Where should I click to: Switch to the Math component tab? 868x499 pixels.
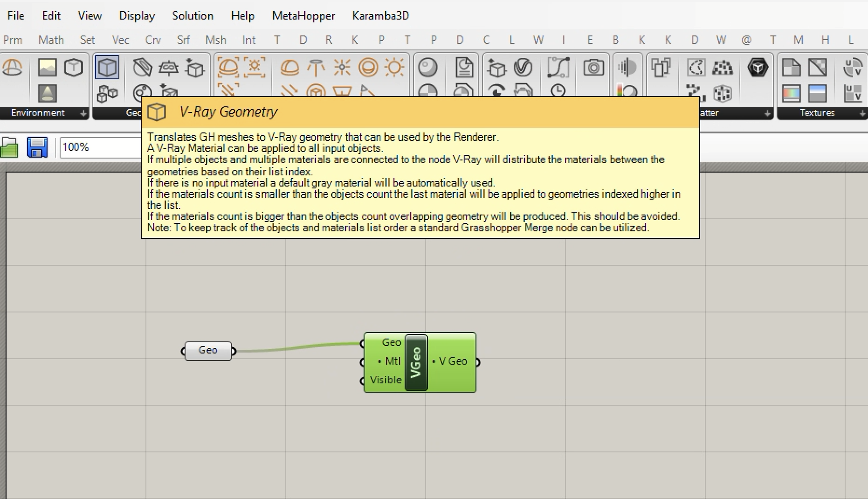coord(51,40)
